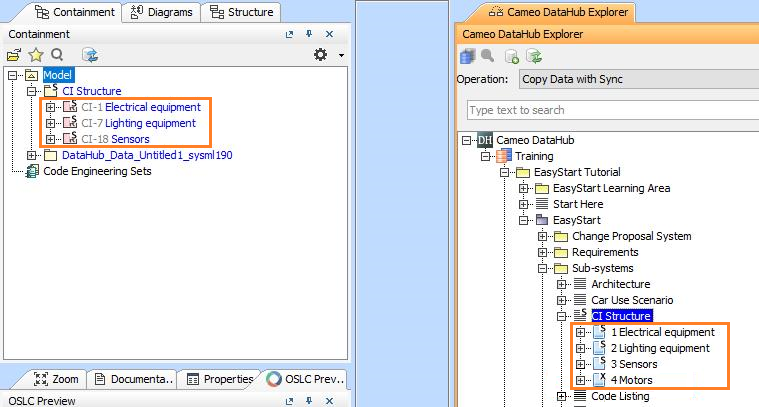Expand the Start Here node
Screen dimensions: 759x407
point(523,204)
